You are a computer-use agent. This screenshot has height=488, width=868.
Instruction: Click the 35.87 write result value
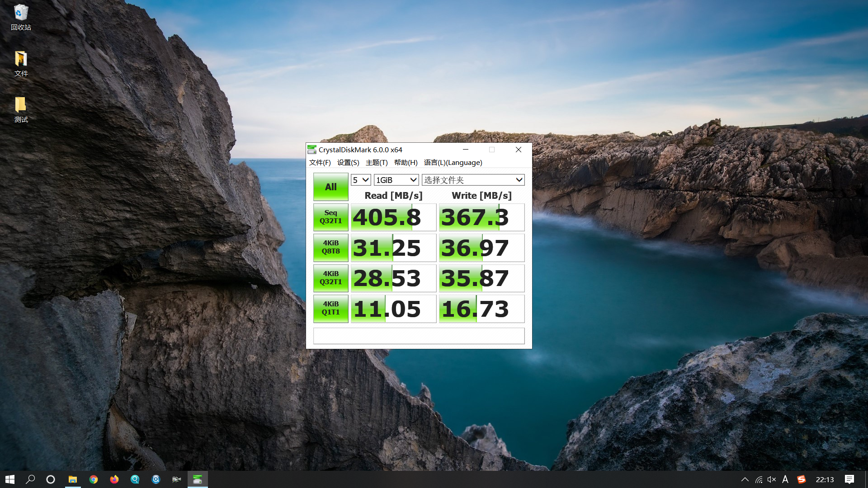pos(481,278)
